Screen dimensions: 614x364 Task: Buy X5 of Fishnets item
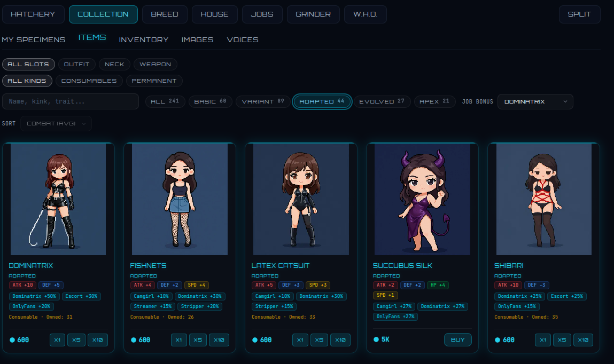[x=198, y=340]
